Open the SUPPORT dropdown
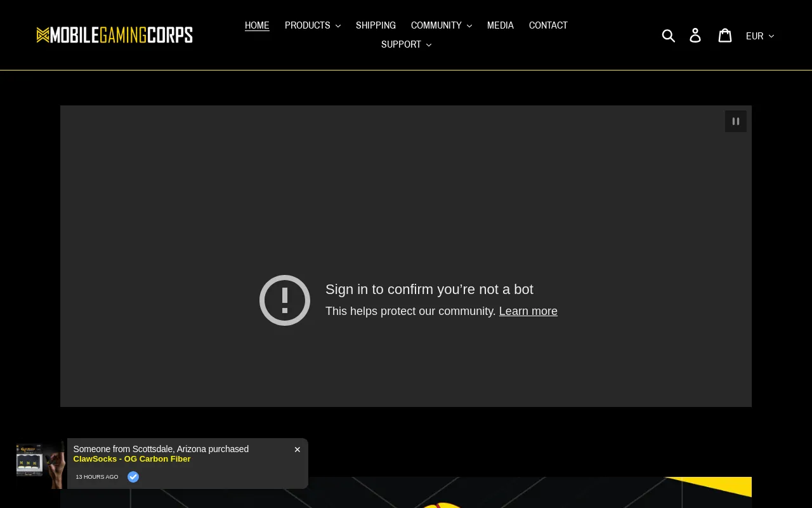 click(406, 44)
